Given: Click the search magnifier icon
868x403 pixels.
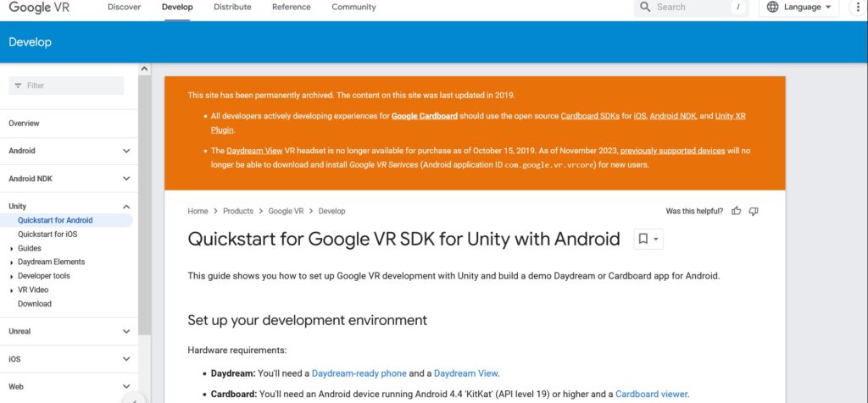Looking at the screenshot, I should (645, 7).
